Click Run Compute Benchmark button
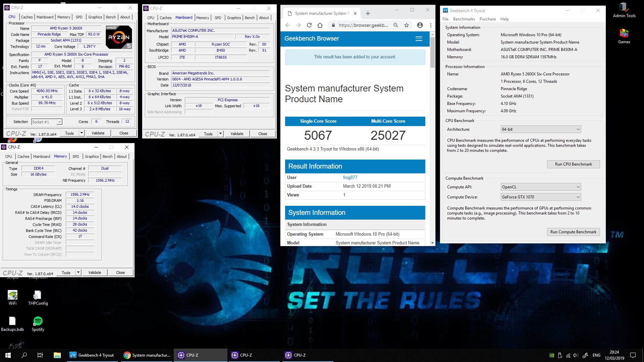The image size is (644, 362). pos(573,232)
